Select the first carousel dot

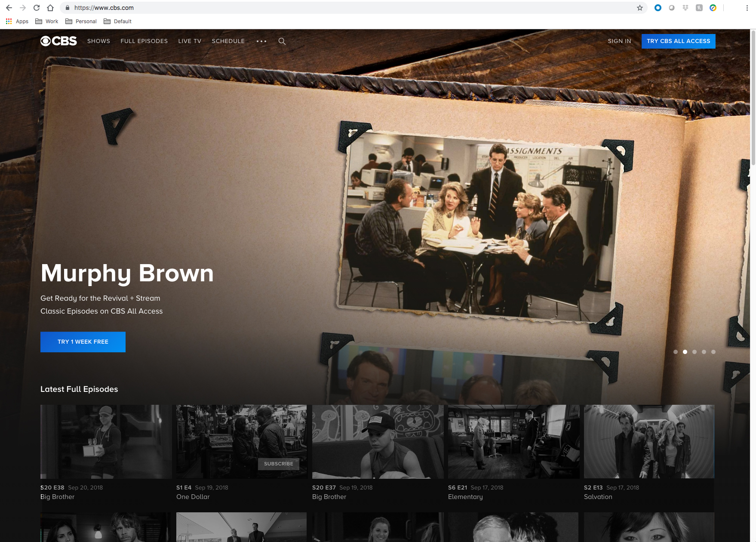[x=676, y=352]
